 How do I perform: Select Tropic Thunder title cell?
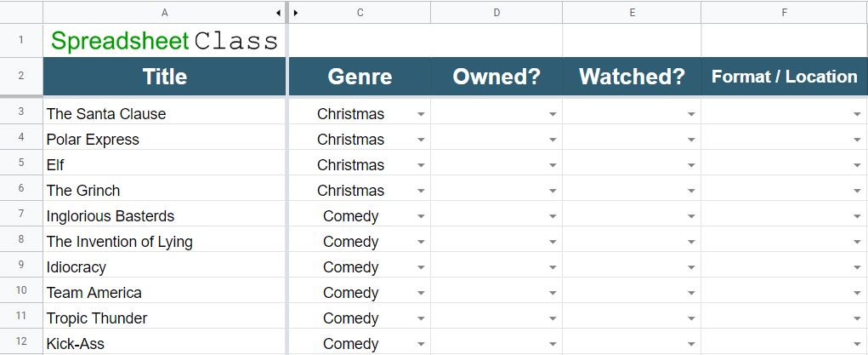pyautogui.click(x=164, y=318)
